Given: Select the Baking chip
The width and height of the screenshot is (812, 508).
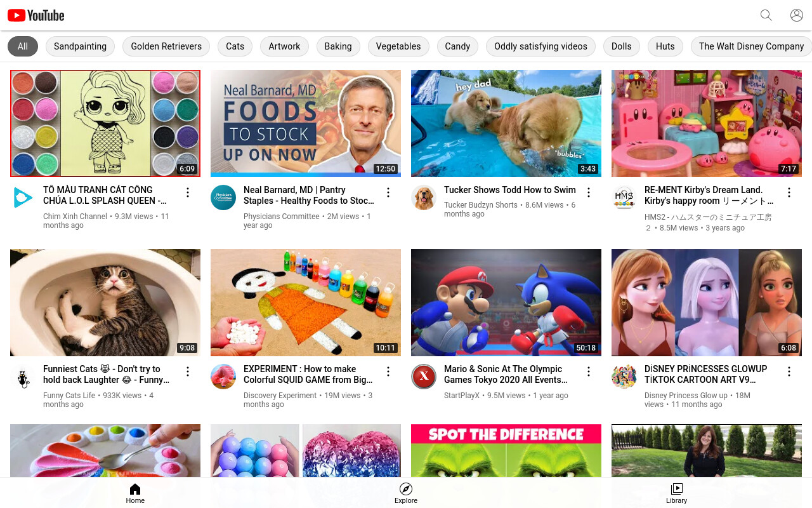Looking at the screenshot, I should click(x=338, y=46).
